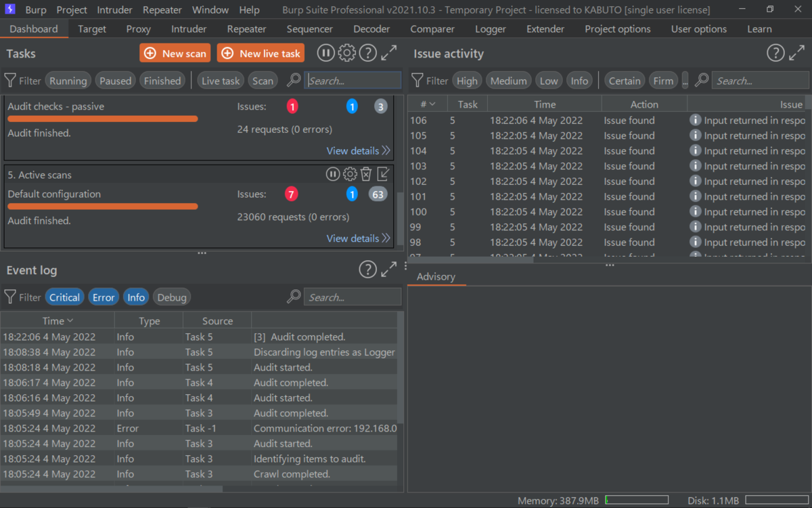Click Event log filter funnel icon

coord(10,297)
